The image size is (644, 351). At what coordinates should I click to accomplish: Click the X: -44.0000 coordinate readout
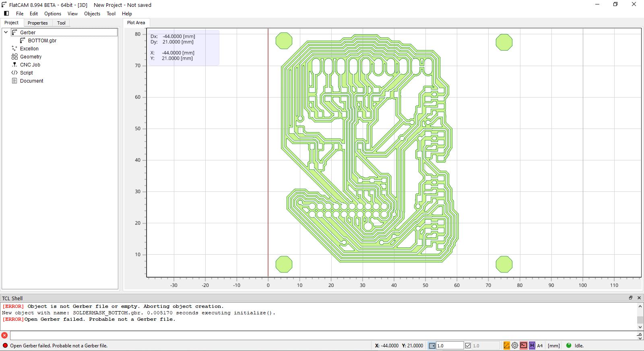pyautogui.click(x=387, y=345)
